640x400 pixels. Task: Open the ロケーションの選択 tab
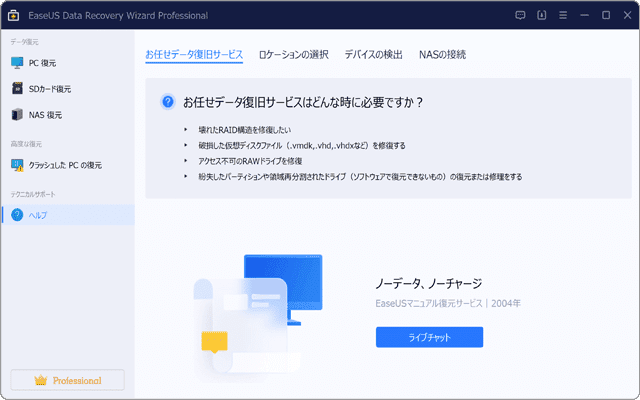(x=293, y=55)
